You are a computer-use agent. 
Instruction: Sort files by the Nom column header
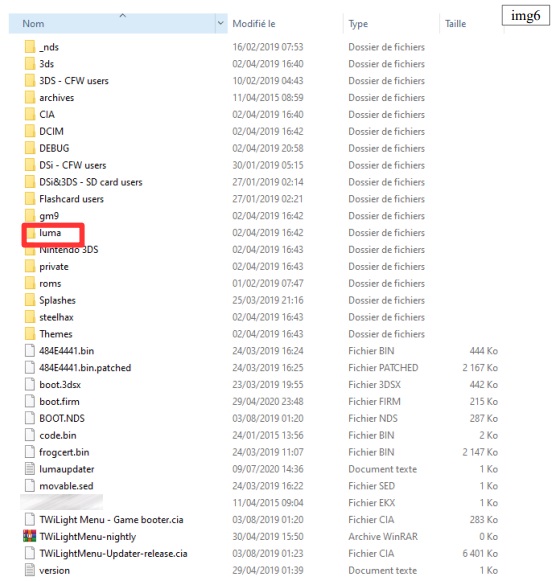(x=112, y=24)
